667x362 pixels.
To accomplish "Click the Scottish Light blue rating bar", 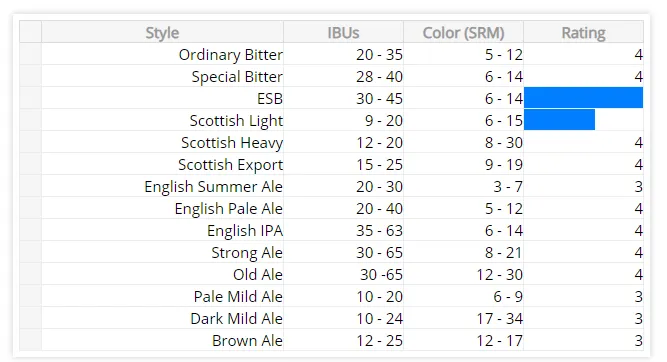I will click(559, 120).
